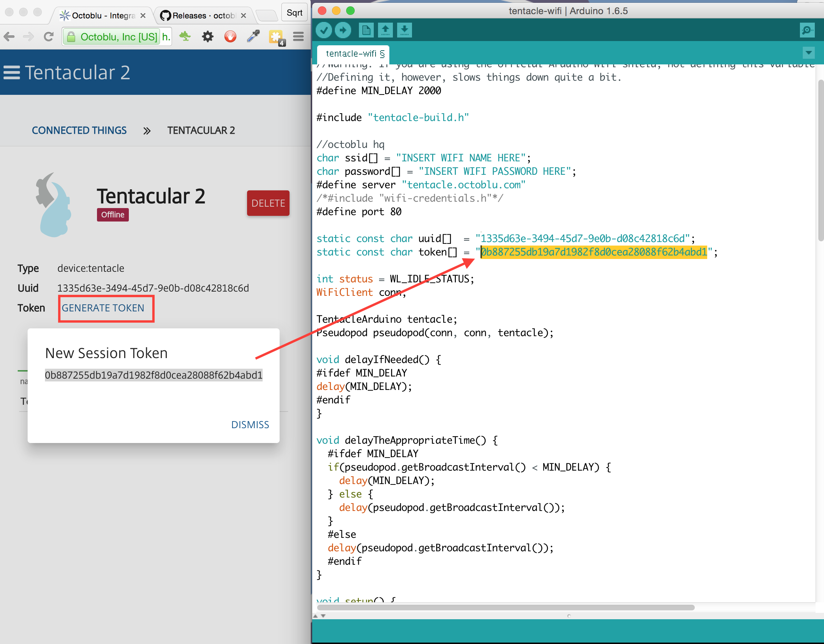Viewport: 824px width, 644px height.
Task: Open the Octoblu hamburger menu icon
Action: coord(12,73)
